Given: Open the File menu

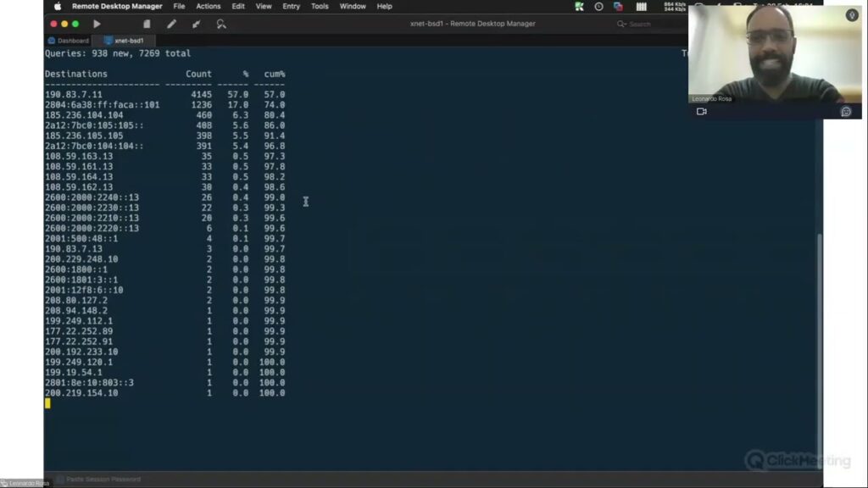Looking at the screenshot, I should [x=179, y=7].
